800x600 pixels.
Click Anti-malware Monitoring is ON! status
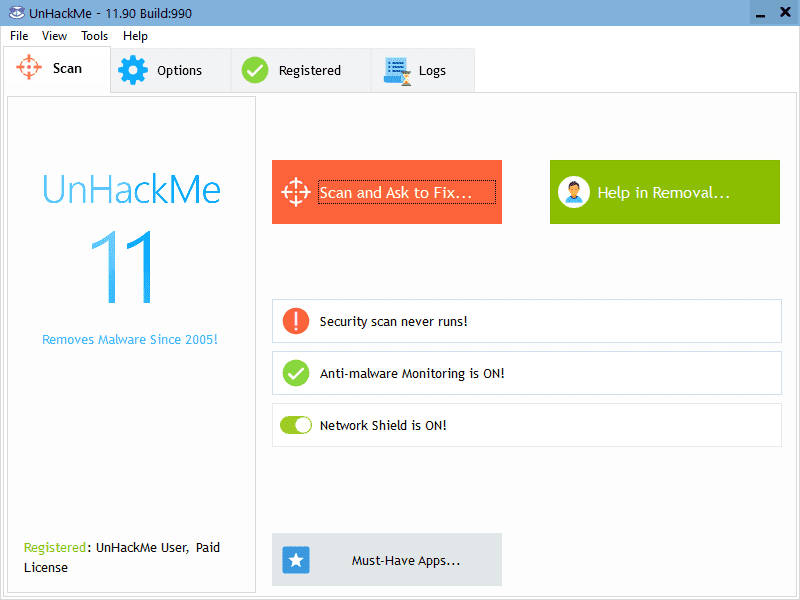click(x=527, y=373)
